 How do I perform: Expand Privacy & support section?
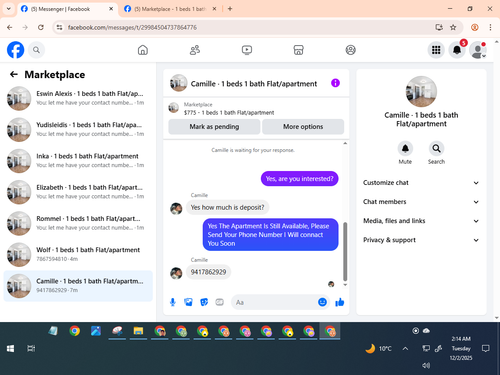tap(421, 240)
